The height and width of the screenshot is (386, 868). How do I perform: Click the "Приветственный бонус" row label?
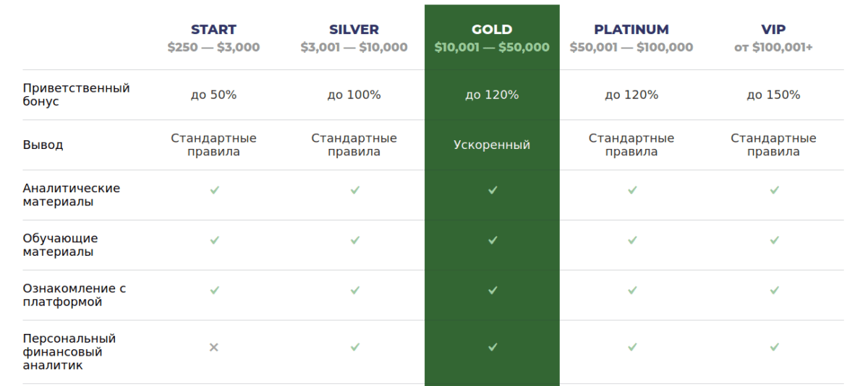[76, 95]
